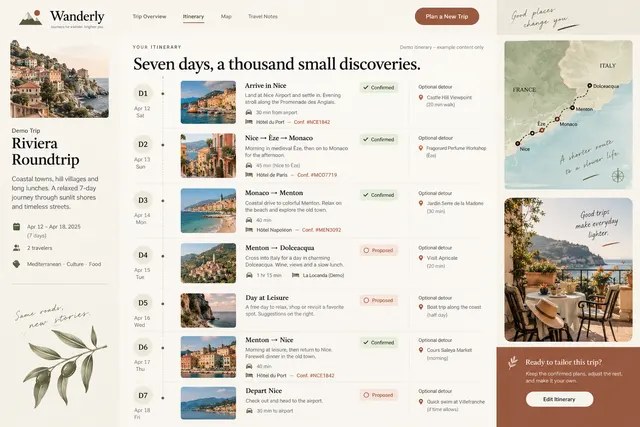
Task: Toggle Confirmed status on Arrive in Nice
Action: tap(379, 87)
